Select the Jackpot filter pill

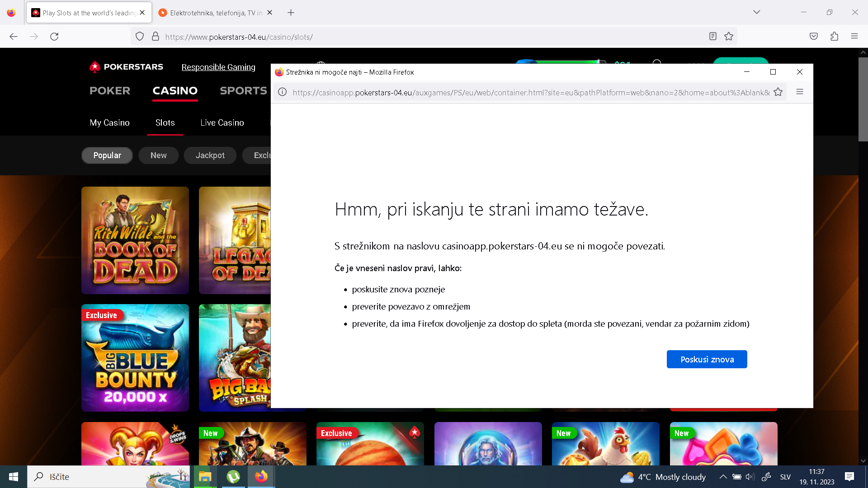coord(210,155)
